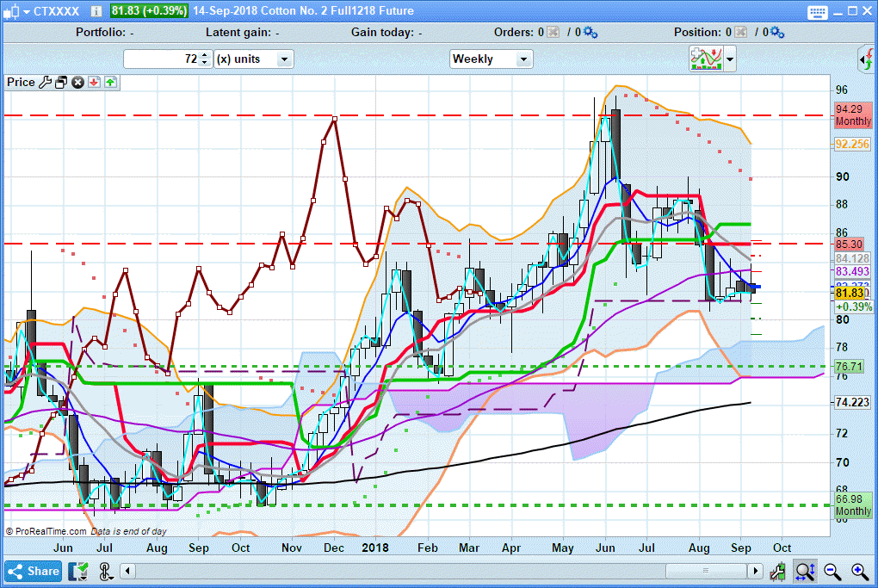Zoom out with the minus magnifier
This screenshot has height=588, width=878.
(x=832, y=571)
